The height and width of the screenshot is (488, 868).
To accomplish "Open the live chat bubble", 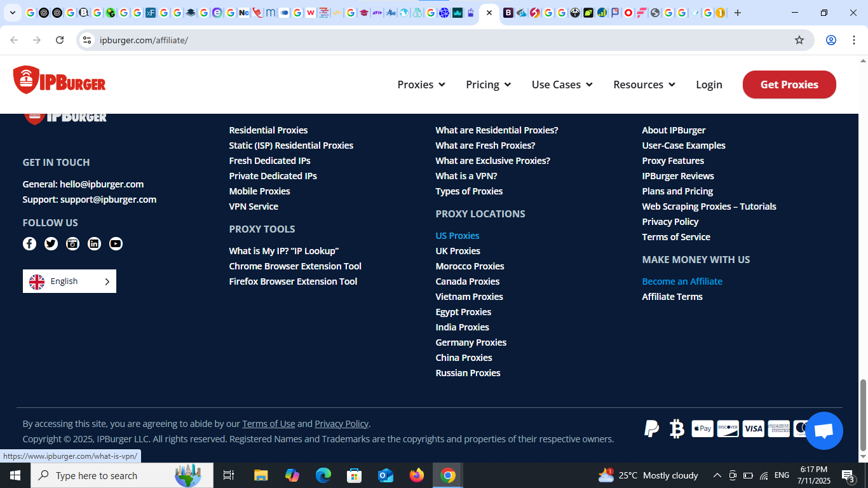I will pyautogui.click(x=824, y=431).
